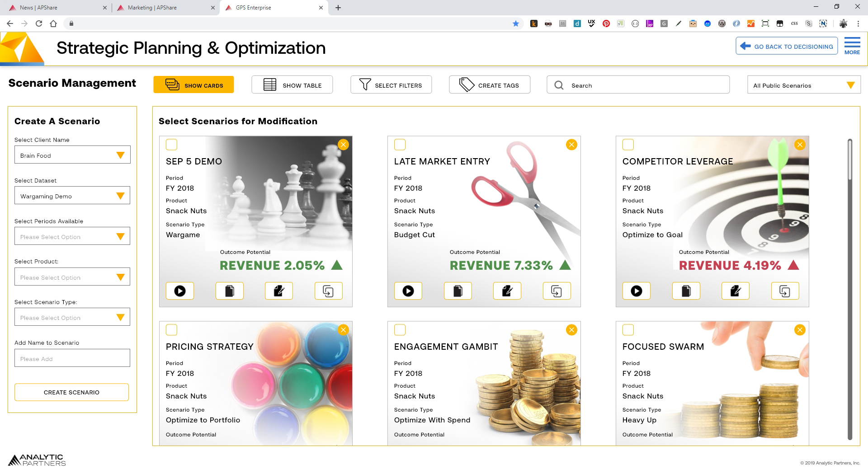Play the LATE MARKET ENTRY scenario
This screenshot has height=469, width=868.
click(x=408, y=291)
